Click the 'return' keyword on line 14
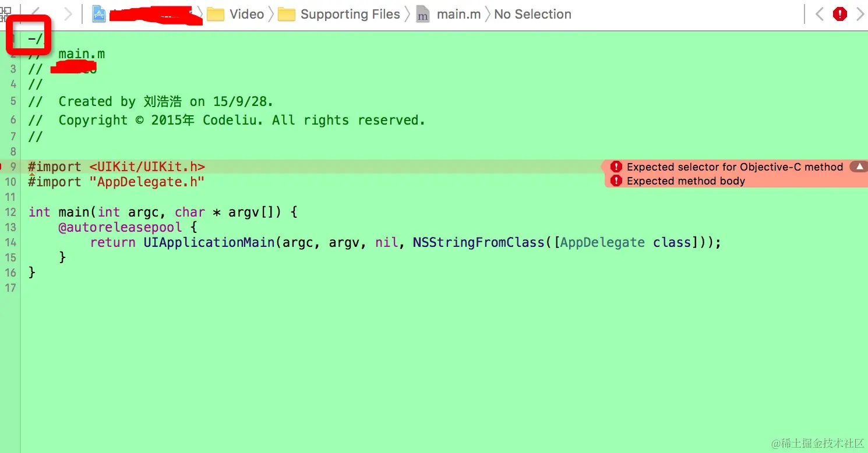The image size is (868, 453). point(112,242)
